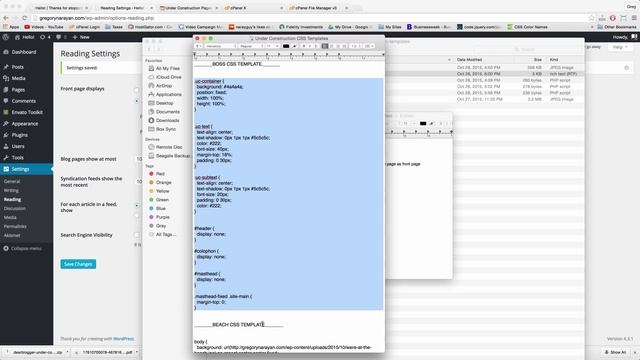Viewport: 640px width, 360px height.
Task: Open Tools in WordPress sidebar
Action: [18, 158]
